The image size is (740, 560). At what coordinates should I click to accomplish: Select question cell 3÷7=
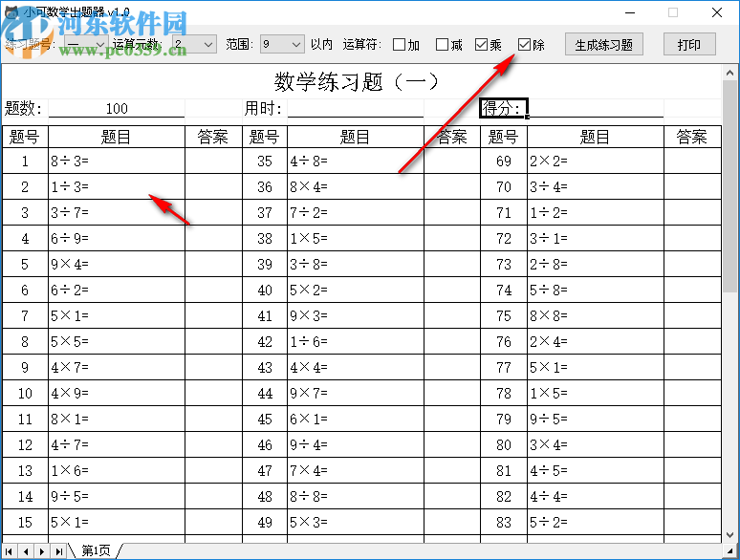(117, 212)
